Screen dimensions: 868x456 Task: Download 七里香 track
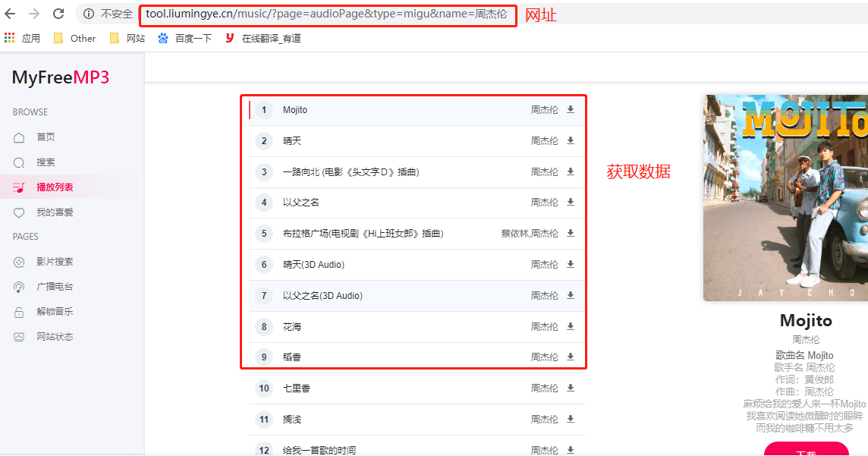pos(570,388)
